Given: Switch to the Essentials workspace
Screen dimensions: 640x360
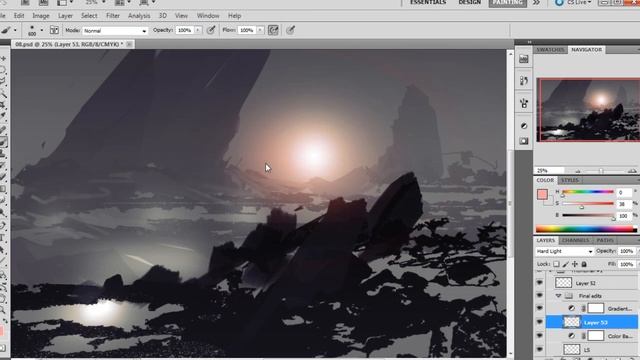Looking at the screenshot, I should (428, 2).
